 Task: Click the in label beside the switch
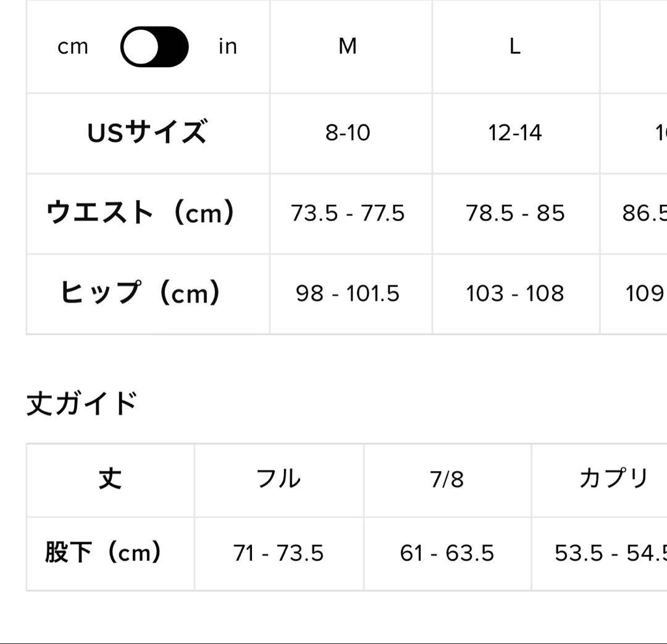(x=228, y=46)
